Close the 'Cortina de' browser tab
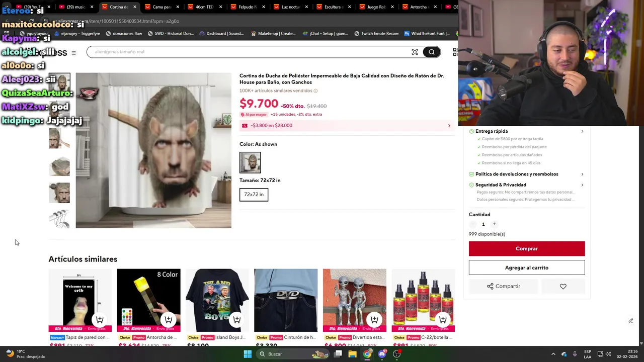Viewport: 644px width, 362px height. coord(134,7)
